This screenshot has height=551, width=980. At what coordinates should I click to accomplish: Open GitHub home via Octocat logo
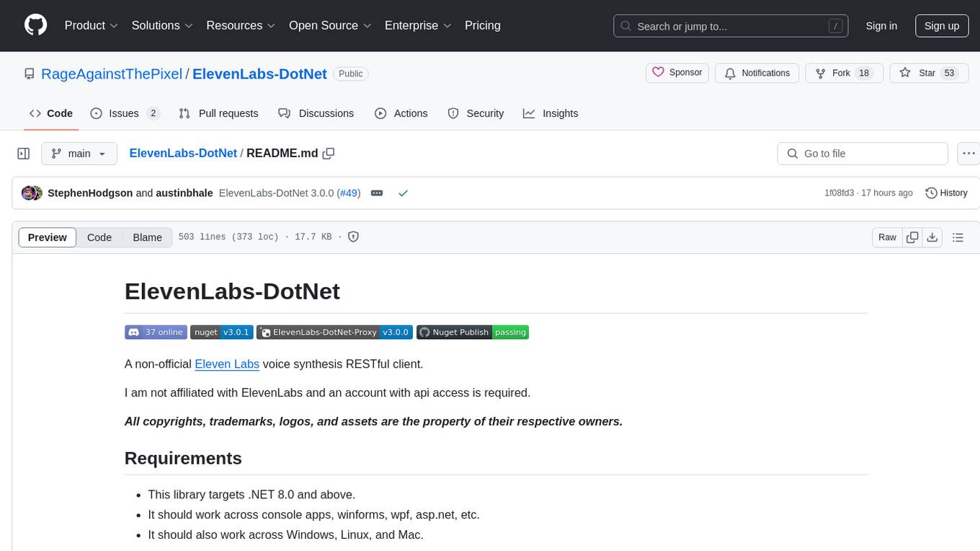[x=35, y=25]
